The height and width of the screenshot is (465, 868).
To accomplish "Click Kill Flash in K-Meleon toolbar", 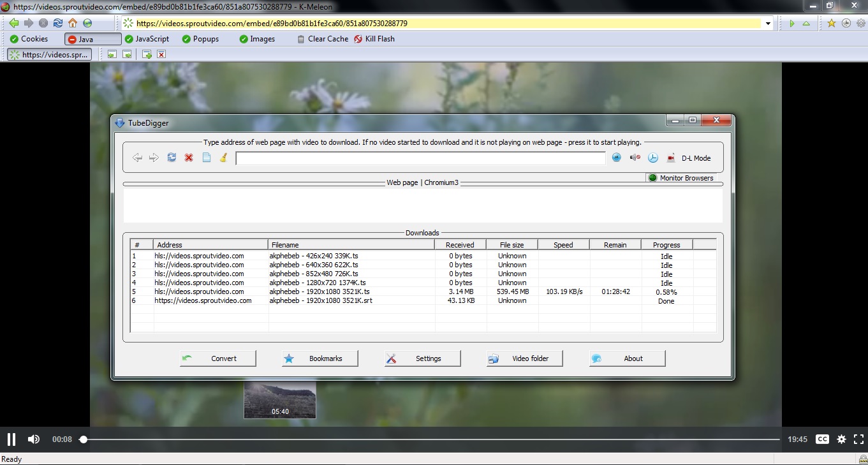I will pos(374,39).
